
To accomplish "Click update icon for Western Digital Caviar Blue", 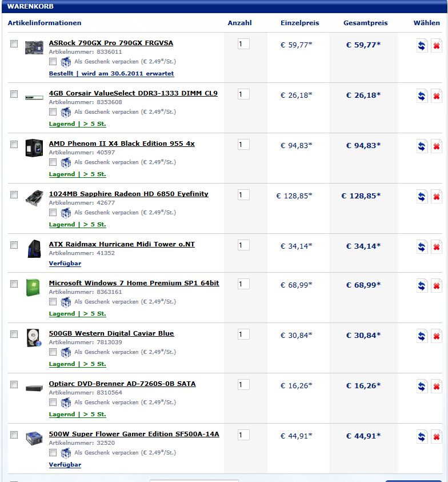I will (422, 336).
